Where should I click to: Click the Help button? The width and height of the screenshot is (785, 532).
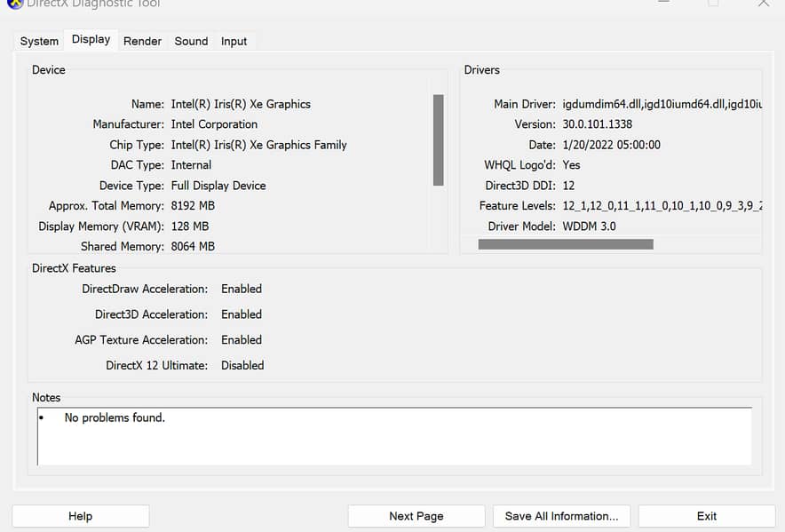click(x=80, y=516)
